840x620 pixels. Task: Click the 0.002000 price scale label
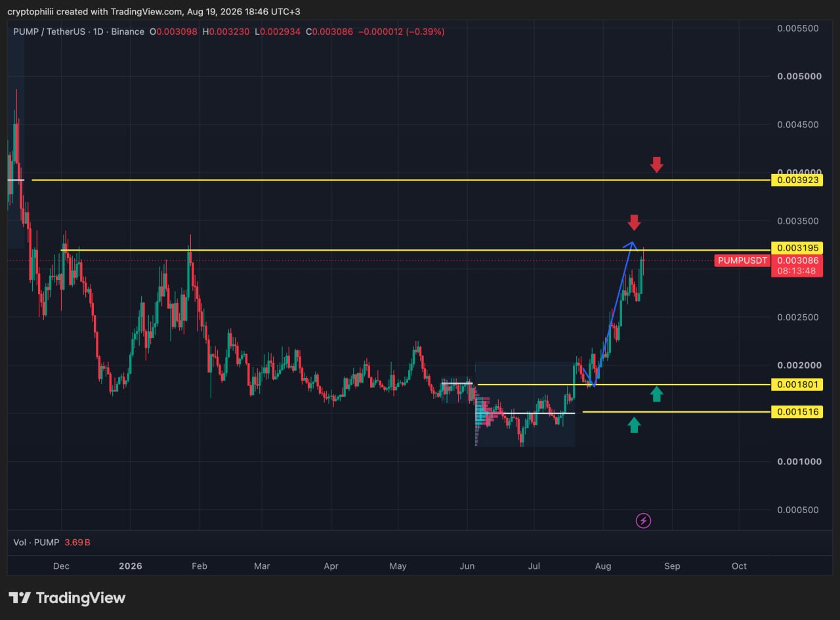click(x=799, y=365)
